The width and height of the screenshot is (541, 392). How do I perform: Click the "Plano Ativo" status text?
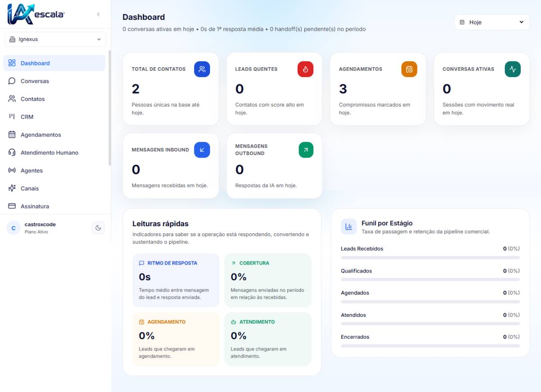pyautogui.click(x=36, y=232)
